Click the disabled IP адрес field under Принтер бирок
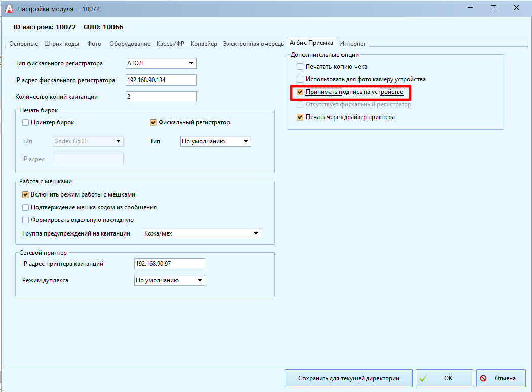532x392 pixels. point(88,159)
